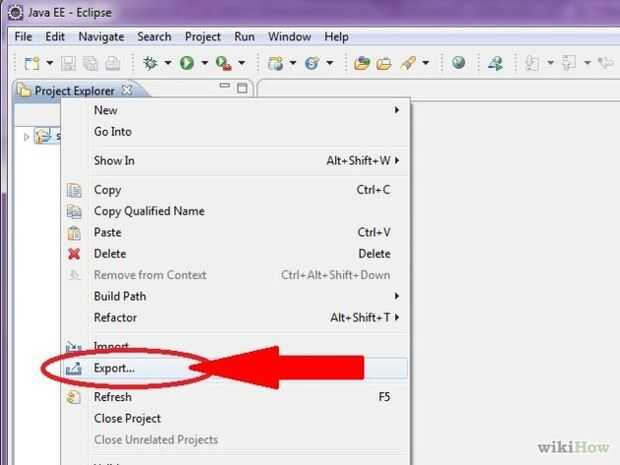This screenshot has height=465, width=620.
Task: Click the New Dynamic Web Project icon
Action: 276,63
